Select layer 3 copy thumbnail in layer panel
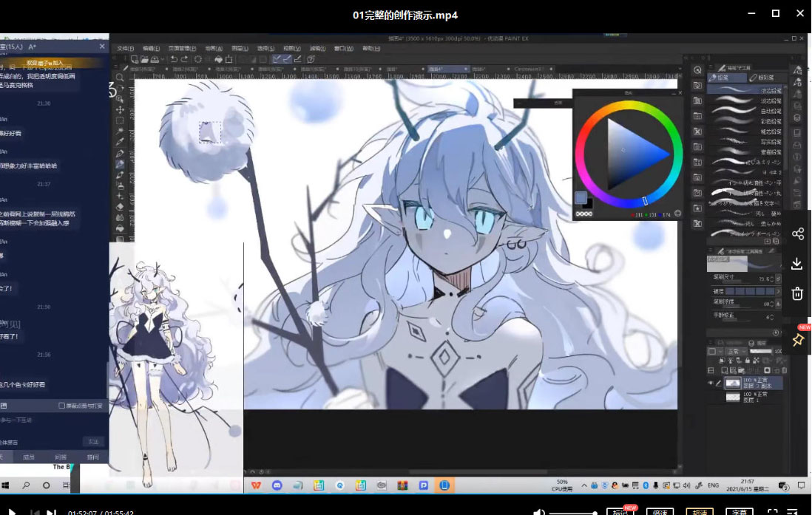Viewport: 812px width, 515px height. [732, 383]
